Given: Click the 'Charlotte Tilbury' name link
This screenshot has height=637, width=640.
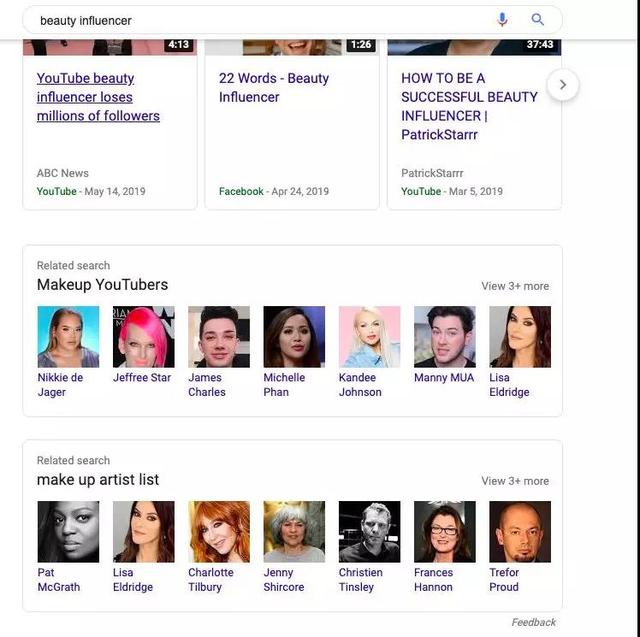Looking at the screenshot, I should click(x=211, y=579).
